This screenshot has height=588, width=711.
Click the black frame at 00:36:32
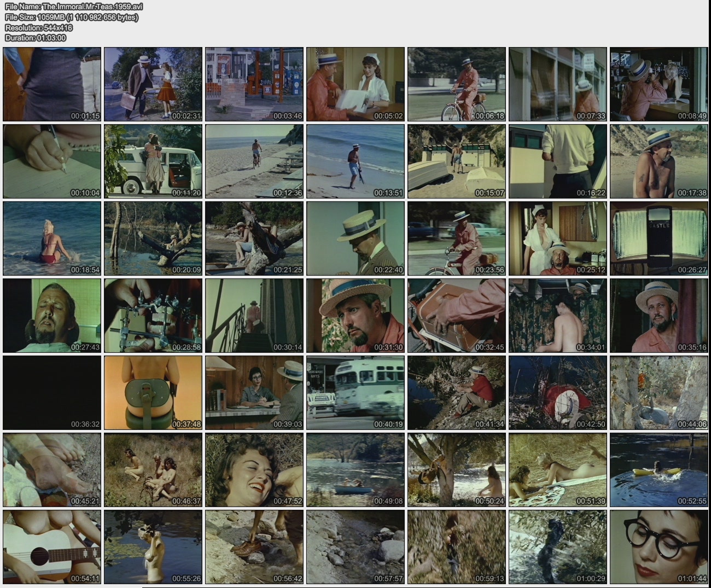pyautogui.click(x=52, y=392)
